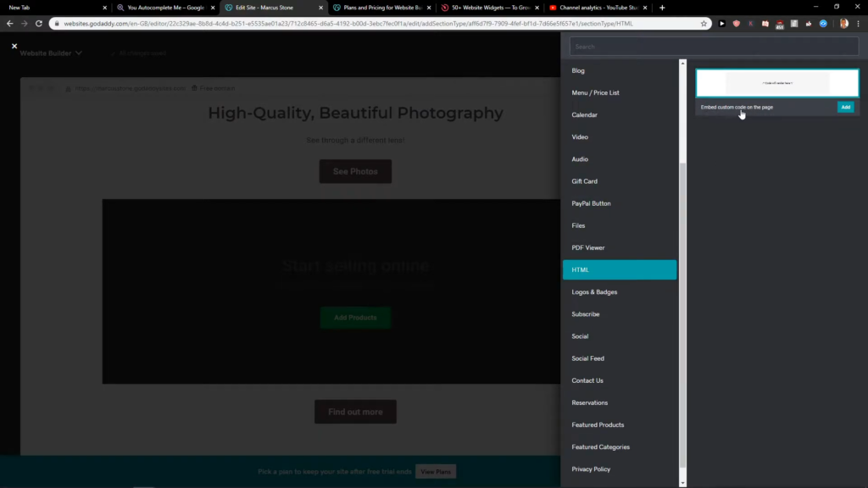Focus the section Search field
This screenshot has height=488, width=868.
pos(713,47)
